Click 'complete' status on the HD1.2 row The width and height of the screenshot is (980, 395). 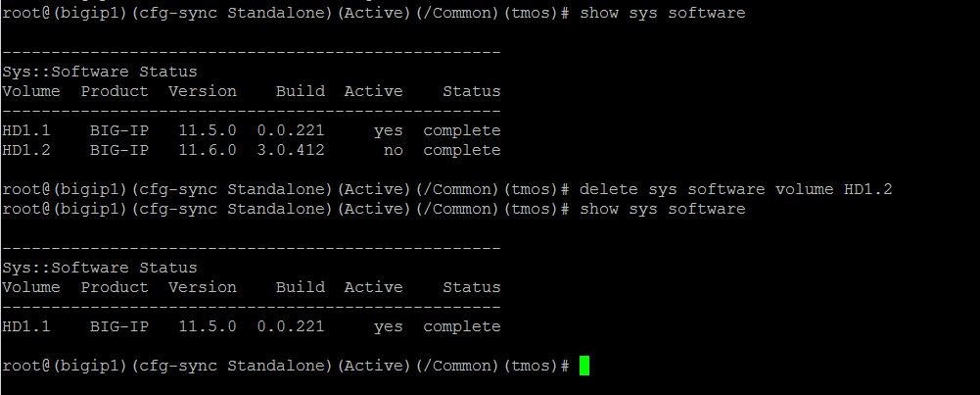tap(461, 150)
